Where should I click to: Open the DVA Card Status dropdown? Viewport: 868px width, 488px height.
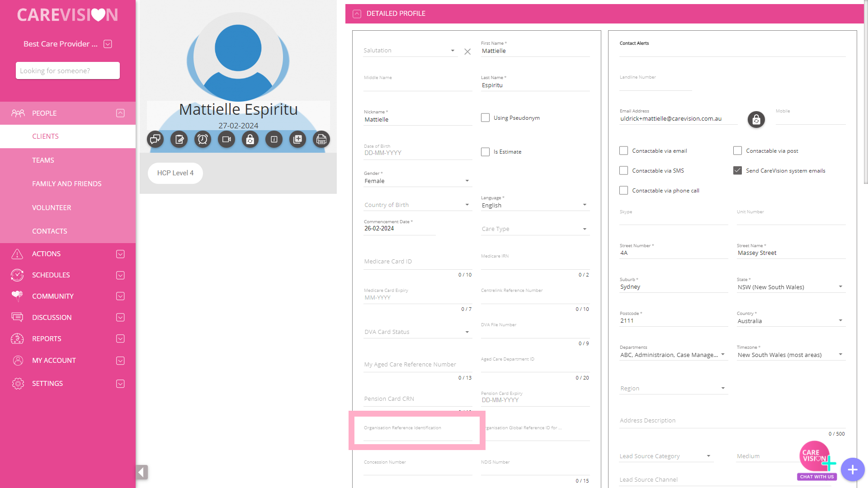pos(418,332)
